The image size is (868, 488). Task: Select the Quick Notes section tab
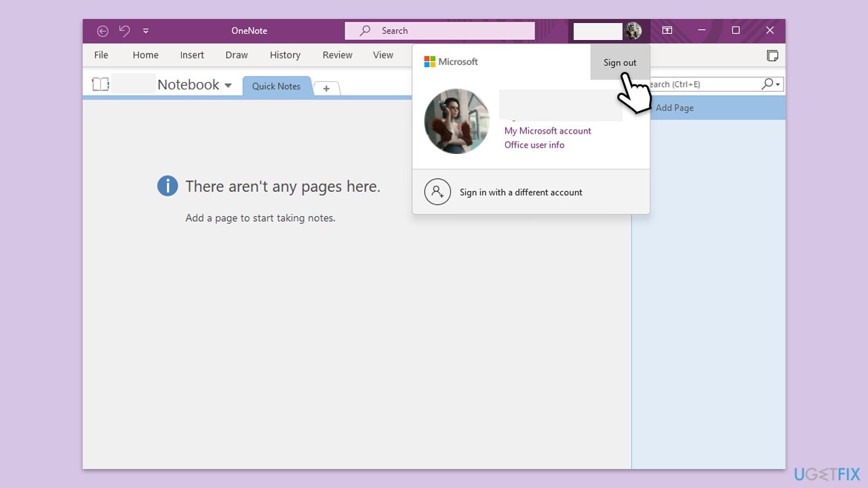coord(276,86)
